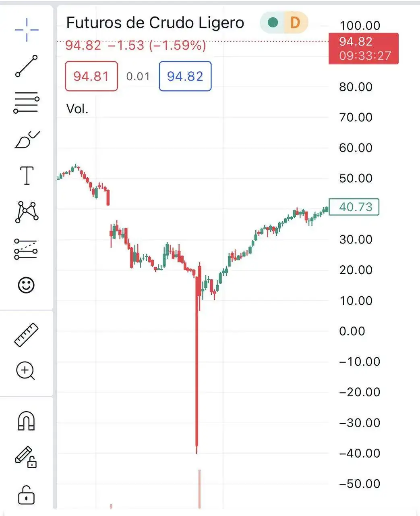Select the text annotation tool
The width and height of the screenshot is (420, 516).
[x=27, y=175]
